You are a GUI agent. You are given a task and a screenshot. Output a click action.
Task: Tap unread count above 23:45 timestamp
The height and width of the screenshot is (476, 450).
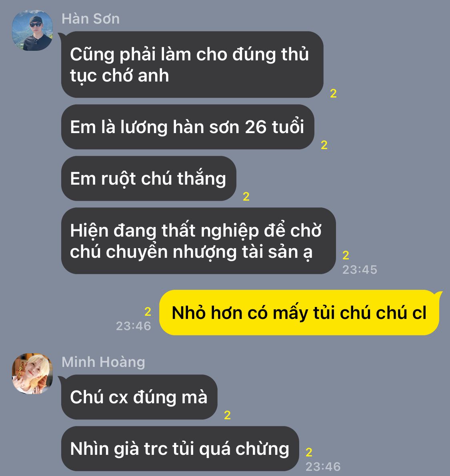346,255
